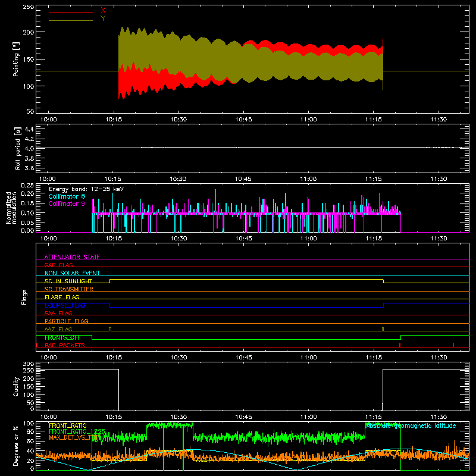Click BAD_PACKETS red spike near 11:21
476x476 pixels.
400,345
